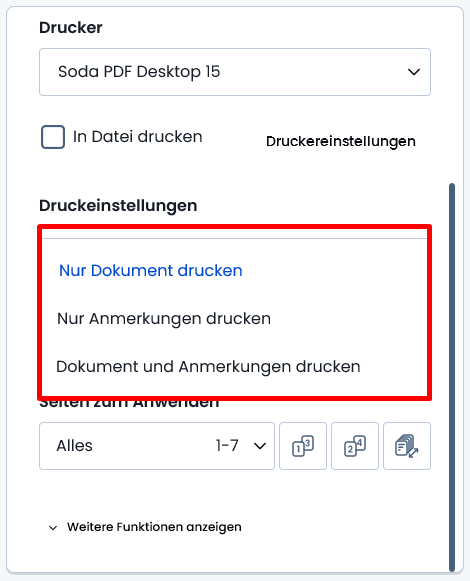This screenshot has height=581, width=470.
Task: Click the chevron in the Drucker field
Action: [414, 72]
